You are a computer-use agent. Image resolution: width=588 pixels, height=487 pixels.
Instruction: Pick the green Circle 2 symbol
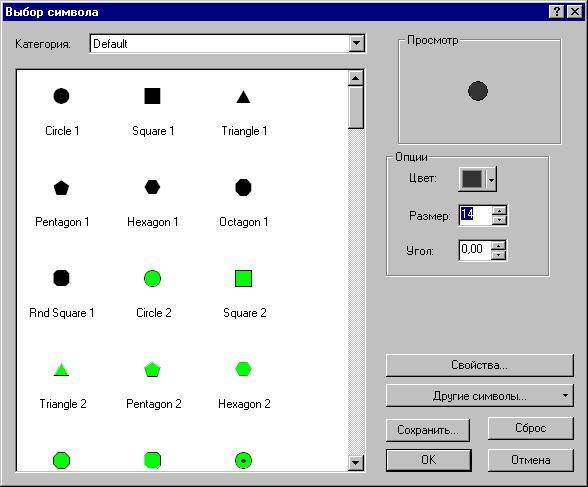click(152, 279)
